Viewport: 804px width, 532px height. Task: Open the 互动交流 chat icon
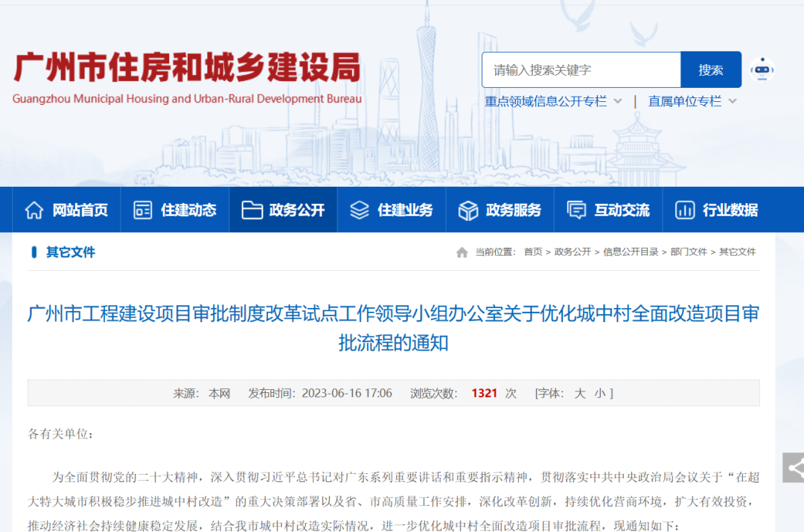pyautogui.click(x=575, y=209)
